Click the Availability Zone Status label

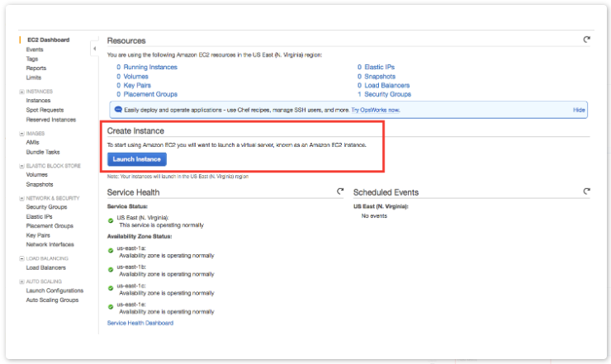[x=140, y=237]
